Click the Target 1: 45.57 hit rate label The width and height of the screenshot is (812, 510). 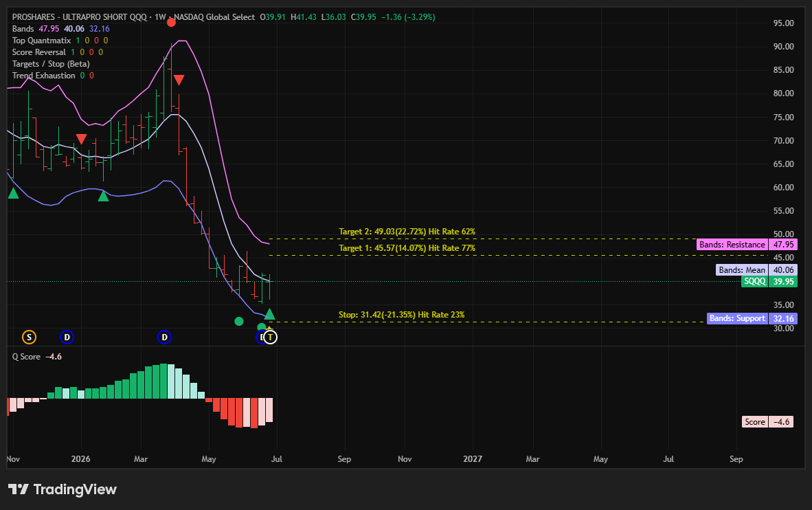[x=407, y=248]
